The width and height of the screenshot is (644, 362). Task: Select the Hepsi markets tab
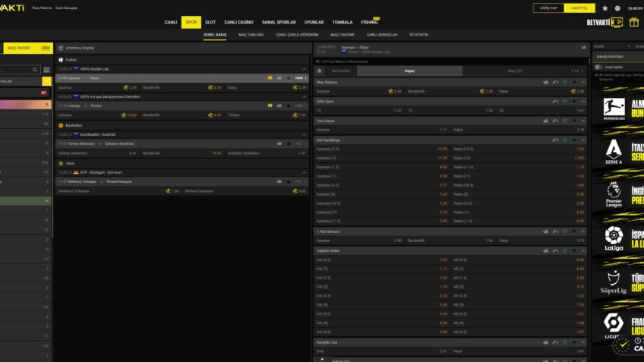409,71
